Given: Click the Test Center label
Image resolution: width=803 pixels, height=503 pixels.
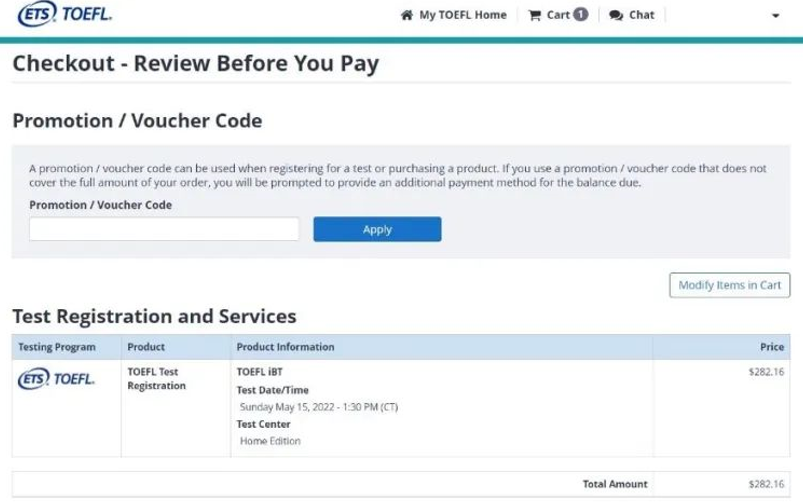Looking at the screenshot, I should (x=263, y=424).
